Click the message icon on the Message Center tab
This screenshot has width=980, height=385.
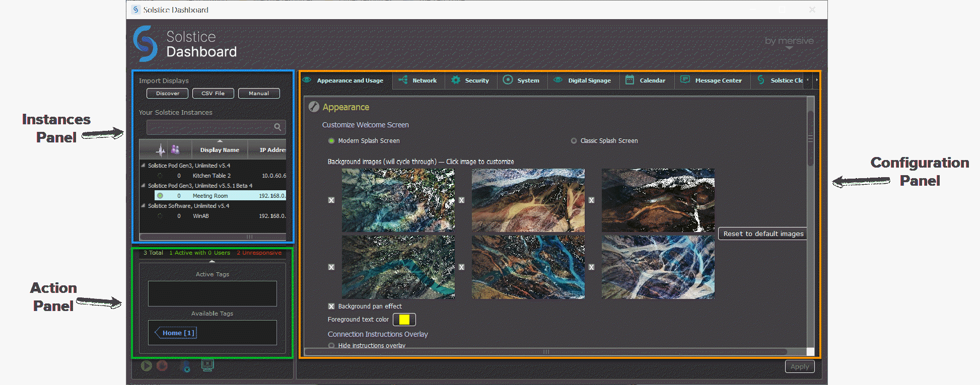(685, 79)
